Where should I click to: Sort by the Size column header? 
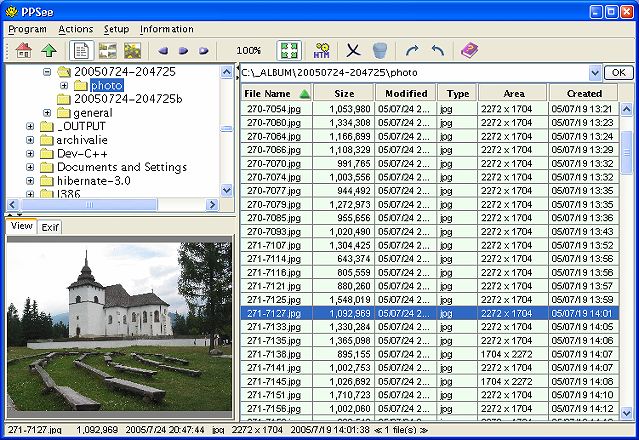click(342, 93)
